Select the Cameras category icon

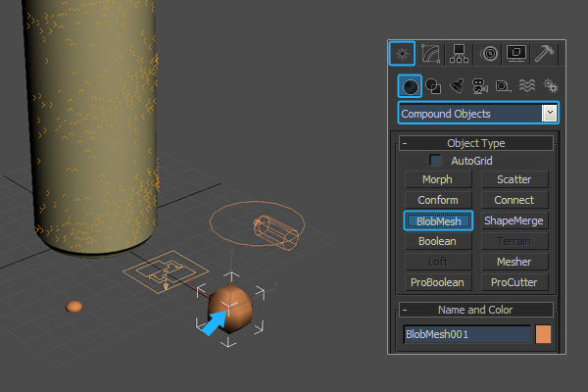point(479,86)
